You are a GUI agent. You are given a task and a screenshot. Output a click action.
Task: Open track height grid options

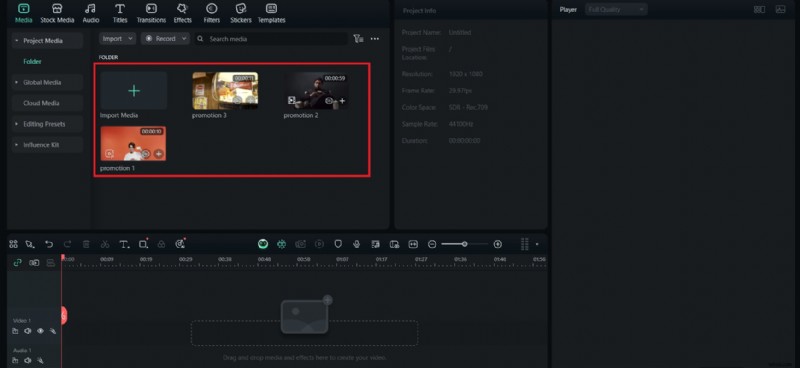point(524,244)
